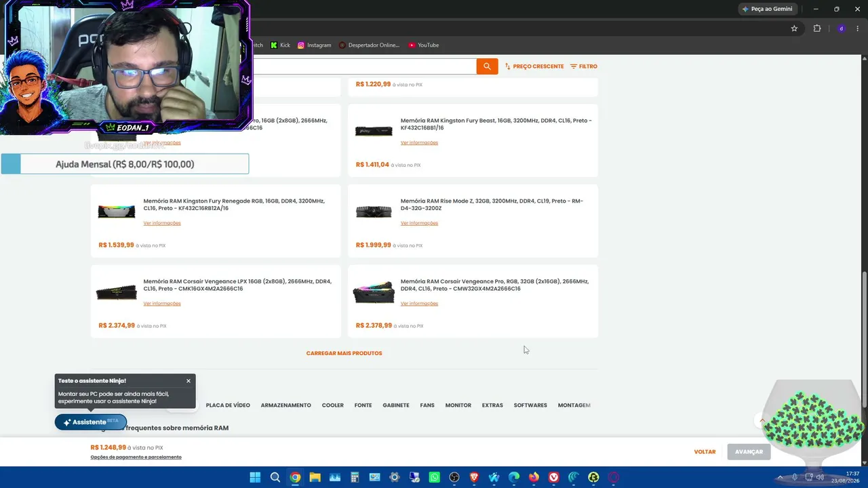Screen dimensions: 868x488
Task: Select Corsair Vengeance Pro RGB 32GB title
Action: pos(494,285)
